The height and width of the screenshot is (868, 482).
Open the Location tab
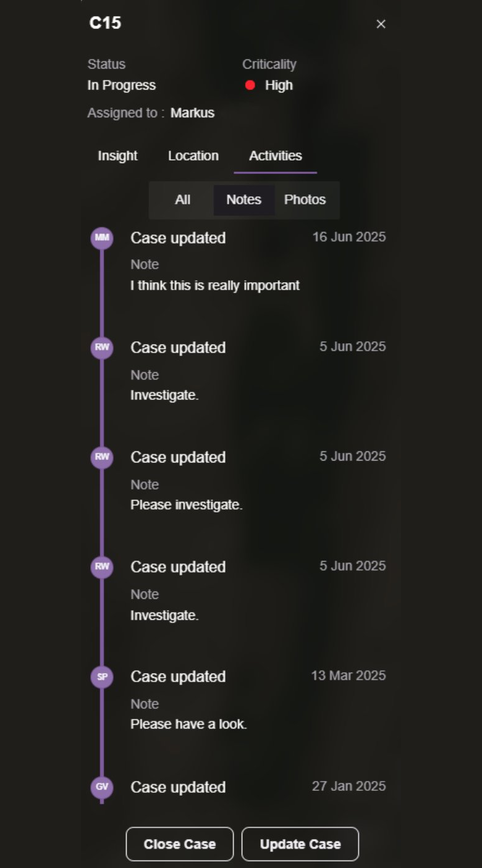(x=193, y=156)
